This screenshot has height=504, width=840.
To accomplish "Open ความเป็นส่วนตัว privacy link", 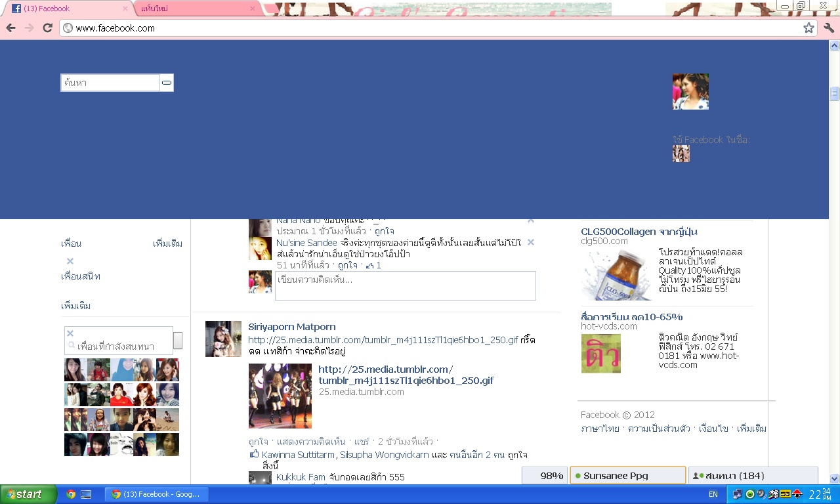I will click(x=659, y=429).
